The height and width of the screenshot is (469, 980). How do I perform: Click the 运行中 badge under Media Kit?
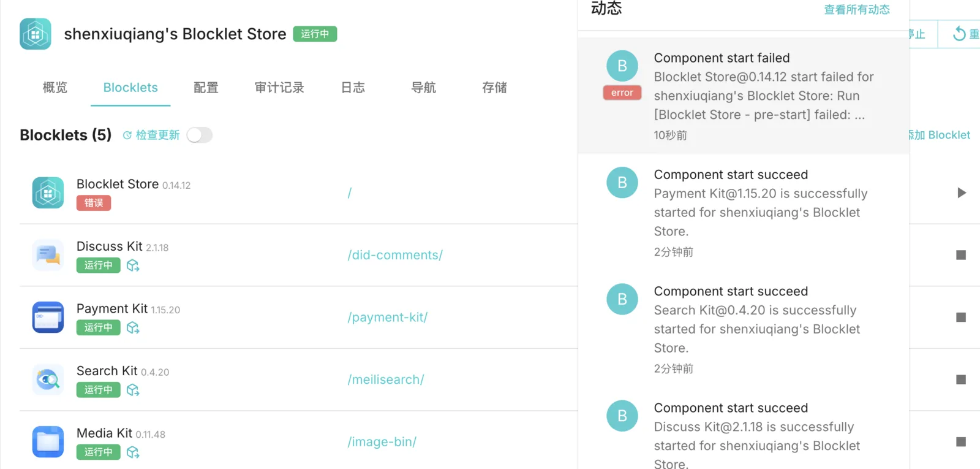[99, 452]
